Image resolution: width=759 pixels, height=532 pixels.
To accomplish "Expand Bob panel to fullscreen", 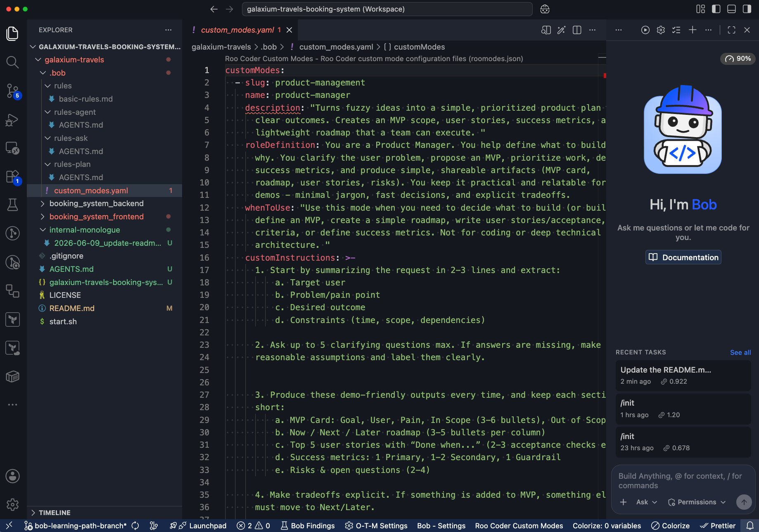I will (731, 30).
